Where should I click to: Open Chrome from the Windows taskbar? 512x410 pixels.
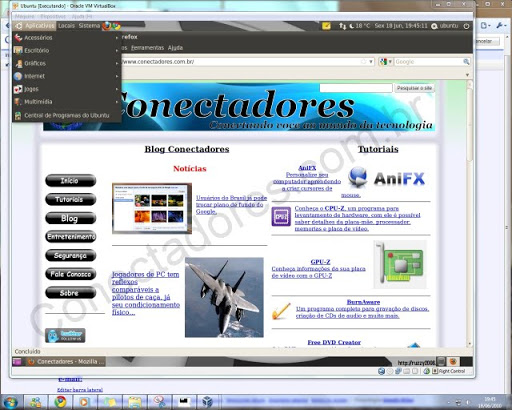61,402
